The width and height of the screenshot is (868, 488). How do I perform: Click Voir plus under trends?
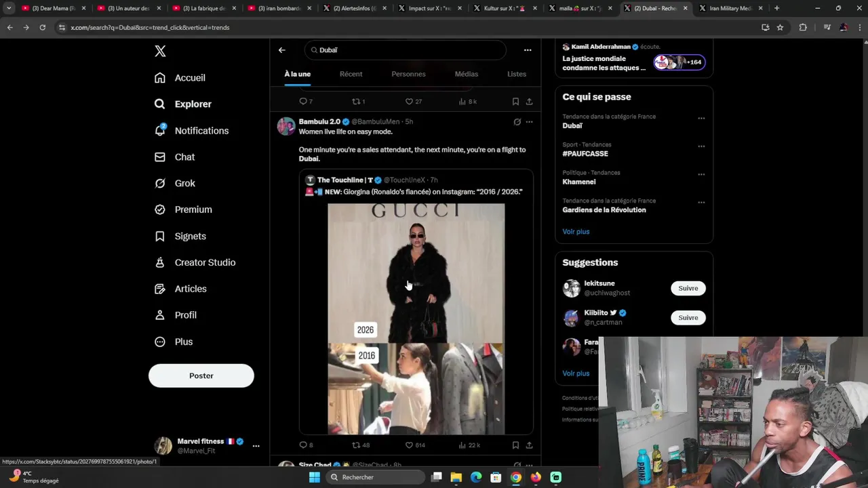click(x=576, y=232)
